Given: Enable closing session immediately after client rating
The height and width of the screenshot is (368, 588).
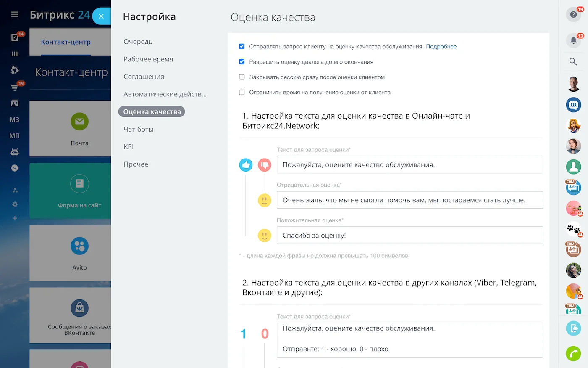Looking at the screenshot, I should (241, 77).
